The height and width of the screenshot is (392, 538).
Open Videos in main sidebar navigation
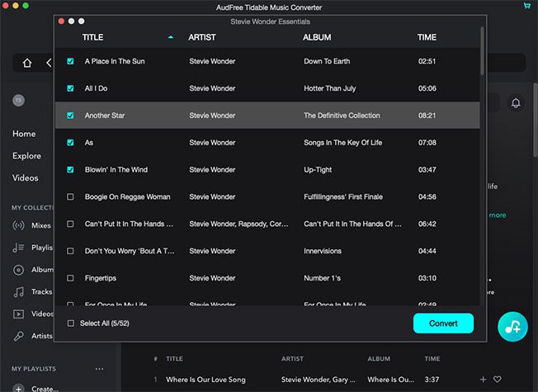(26, 177)
